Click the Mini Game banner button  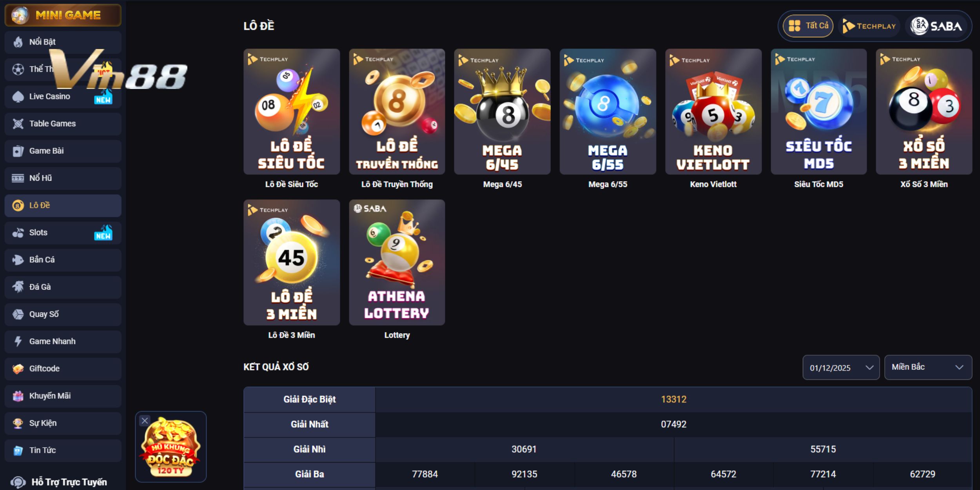click(63, 15)
